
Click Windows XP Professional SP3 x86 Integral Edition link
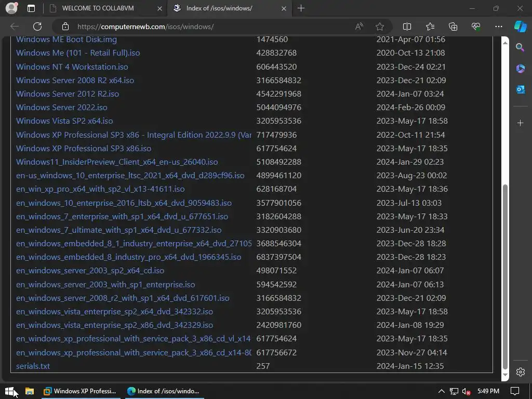[134, 135]
